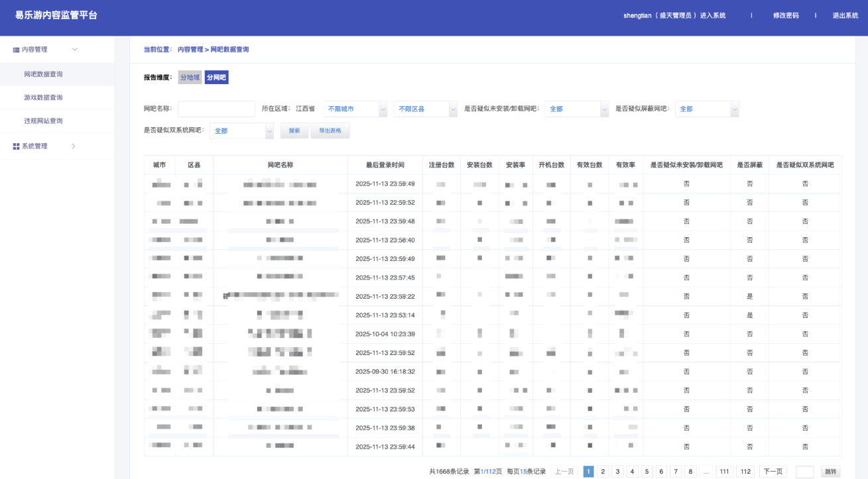
Task: Click 下一页 to go to next page
Action: click(773, 472)
